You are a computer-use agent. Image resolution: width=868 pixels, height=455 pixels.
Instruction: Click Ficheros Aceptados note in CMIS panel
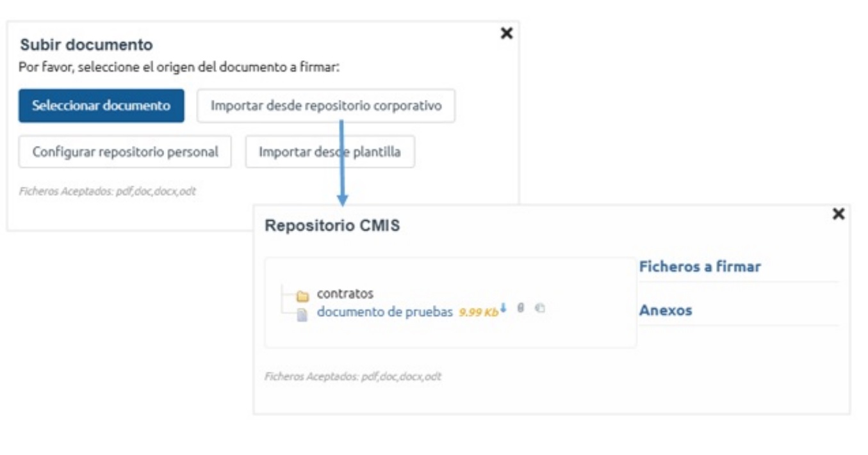tap(353, 376)
